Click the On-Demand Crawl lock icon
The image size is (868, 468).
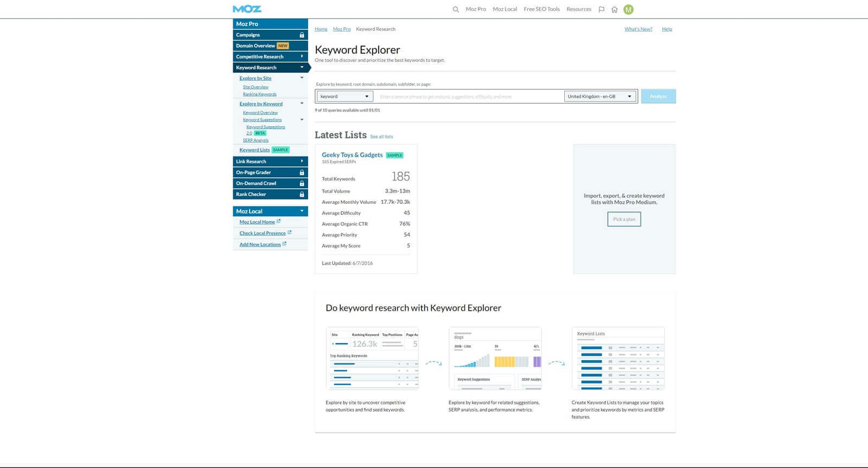pyautogui.click(x=302, y=183)
